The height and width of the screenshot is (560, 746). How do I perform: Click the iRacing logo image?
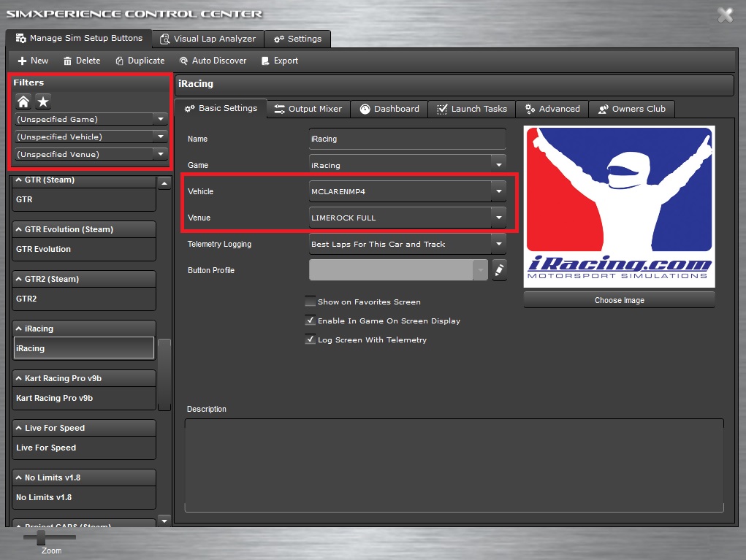coord(620,207)
